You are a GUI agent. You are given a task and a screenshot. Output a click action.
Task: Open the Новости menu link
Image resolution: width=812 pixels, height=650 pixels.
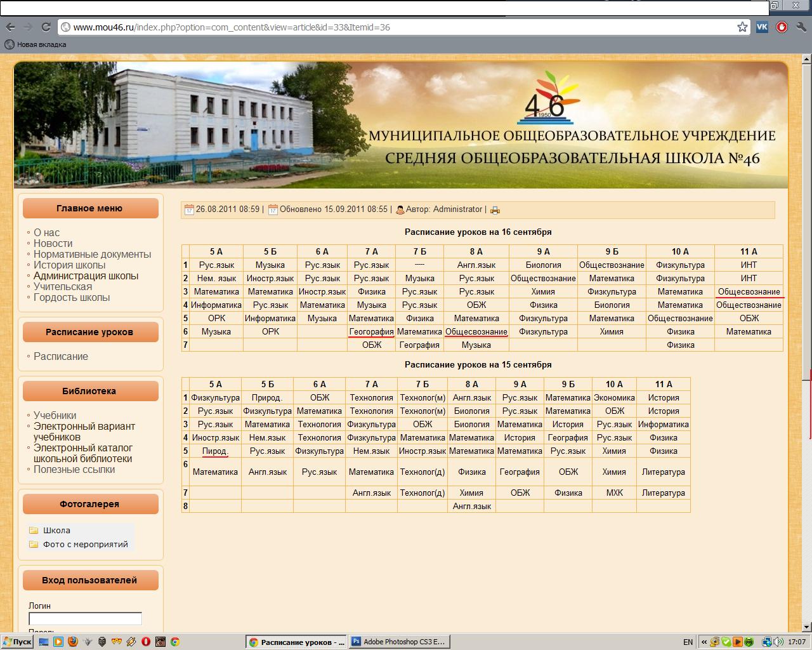click(x=53, y=243)
